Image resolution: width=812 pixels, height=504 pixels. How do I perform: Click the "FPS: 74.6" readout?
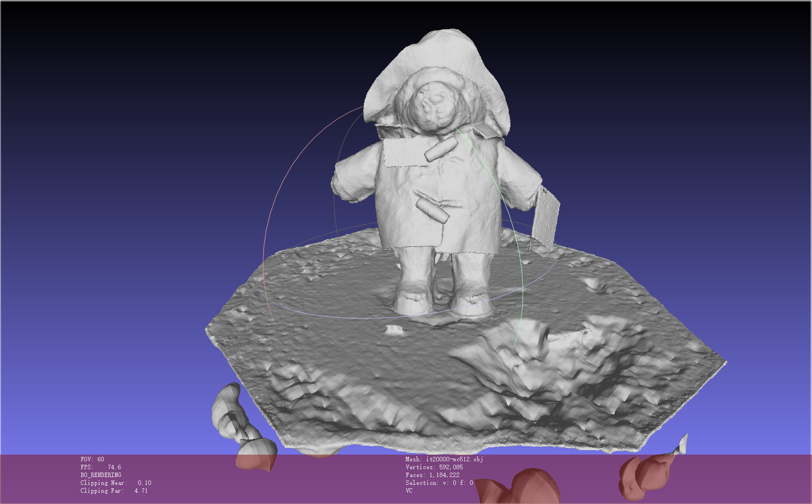[101, 467]
